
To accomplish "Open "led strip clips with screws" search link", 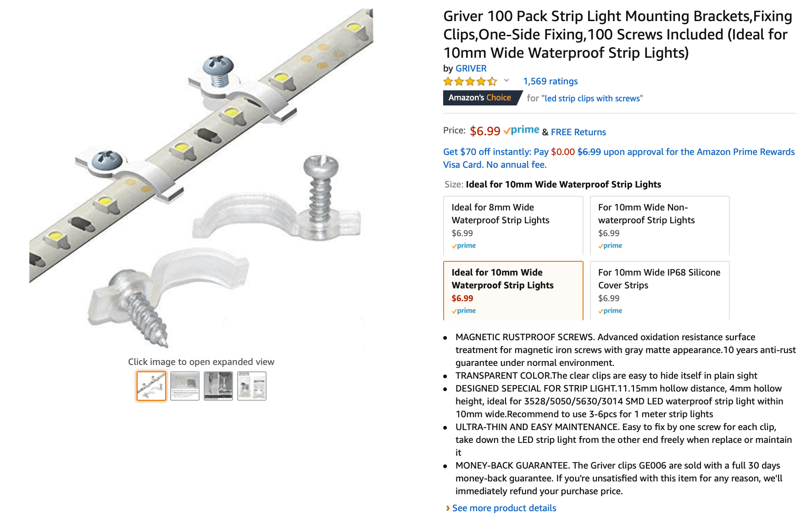I will click(592, 98).
